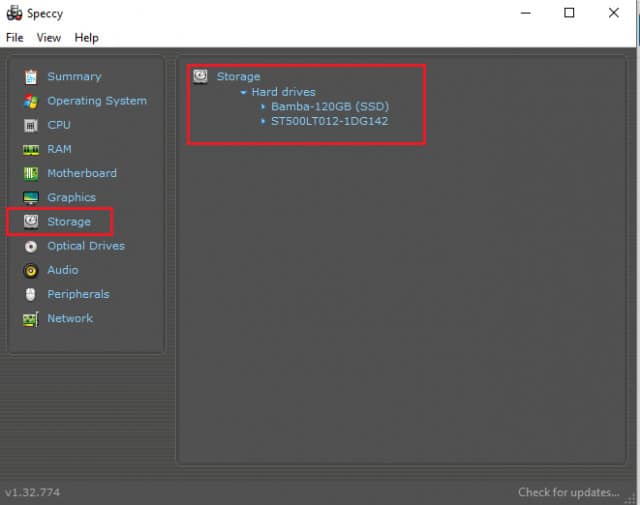Click the RAM memory stick icon
640x505 pixels.
pyautogui.click(x=30, y=149)
